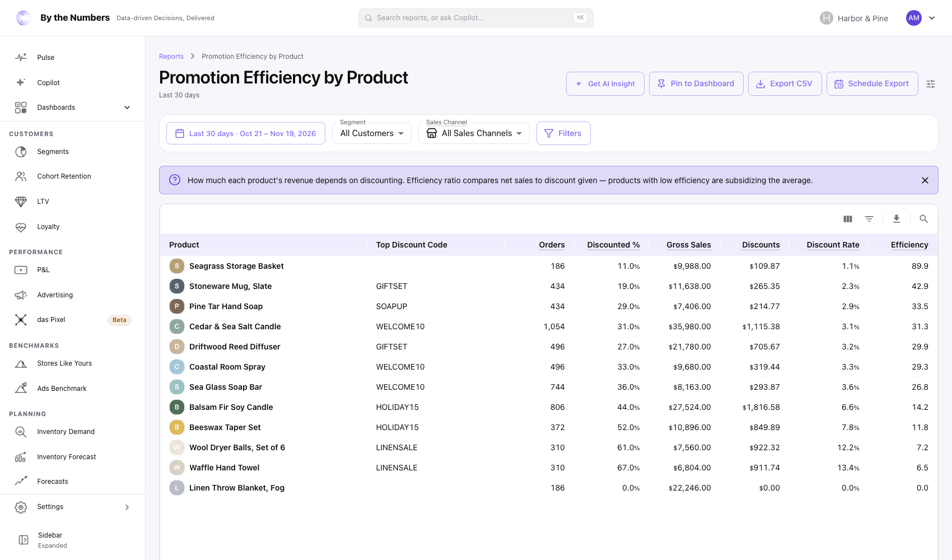Viewport: 952px width, 560px height.
Task: Click the help question icon in banner
Action: coord(175,180)
